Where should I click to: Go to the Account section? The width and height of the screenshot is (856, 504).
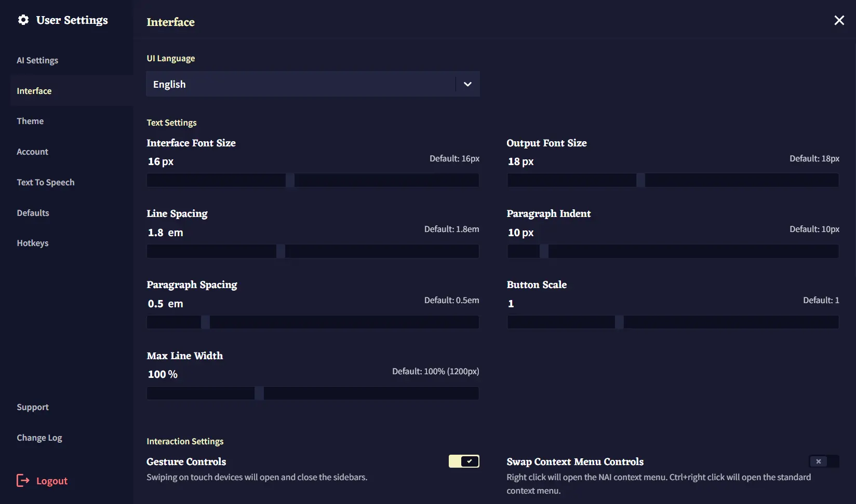pos(32,152)
